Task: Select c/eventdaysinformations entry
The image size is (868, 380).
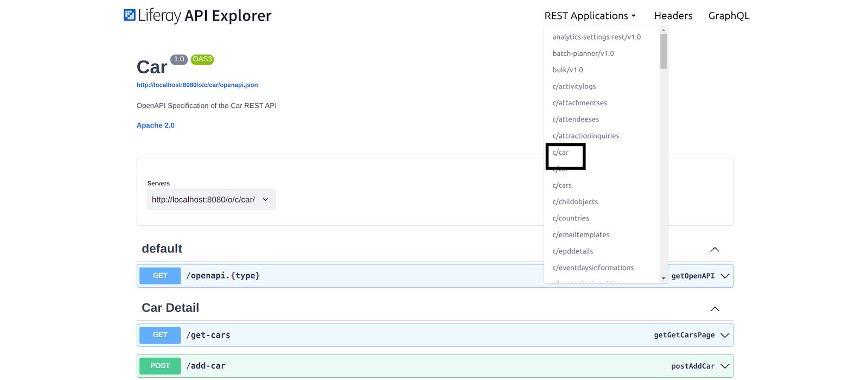Action: coord(593,268)
